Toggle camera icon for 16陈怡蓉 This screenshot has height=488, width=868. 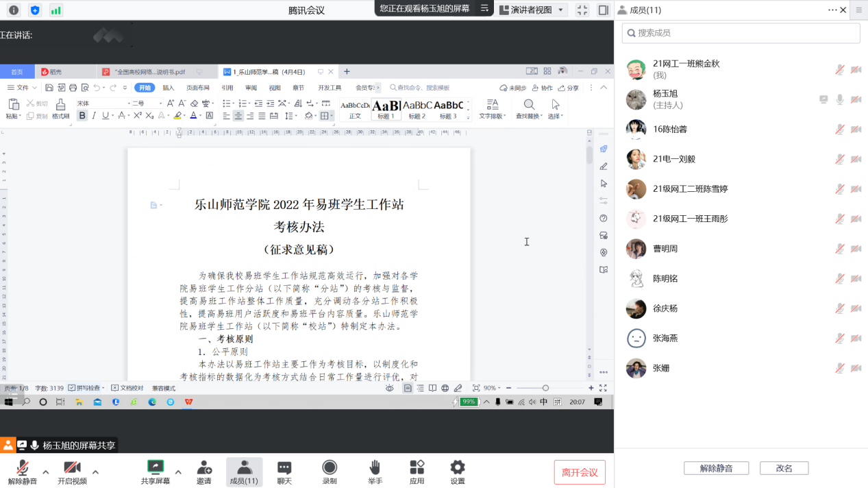[x=856, y=129]
